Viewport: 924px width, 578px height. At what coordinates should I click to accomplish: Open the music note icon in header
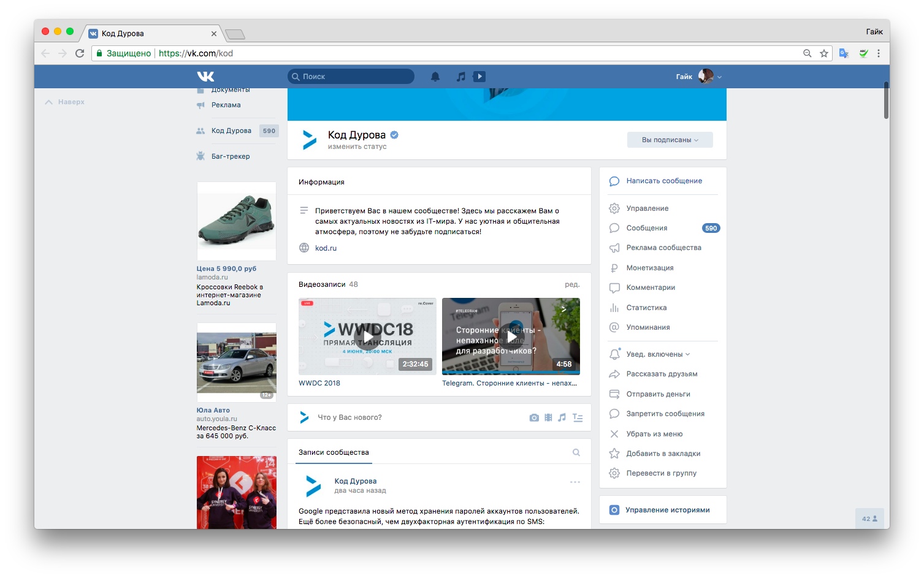[x=461, y=77]
